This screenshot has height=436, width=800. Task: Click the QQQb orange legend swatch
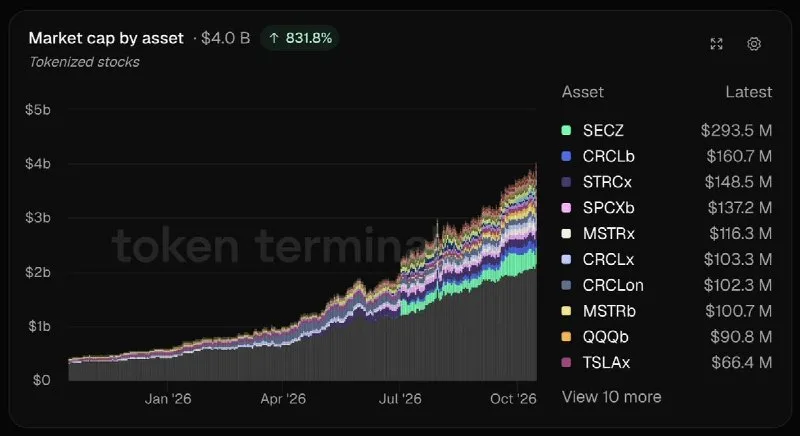tap(566, 337)
